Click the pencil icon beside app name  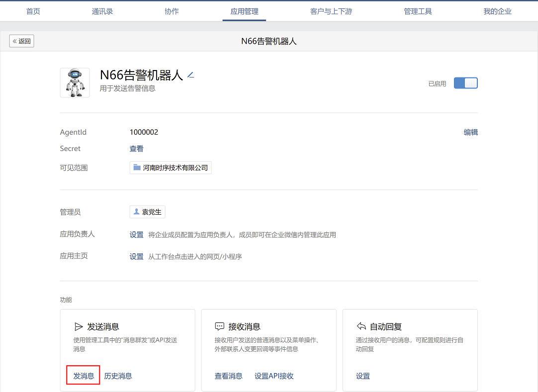click(x=190, y=76)
